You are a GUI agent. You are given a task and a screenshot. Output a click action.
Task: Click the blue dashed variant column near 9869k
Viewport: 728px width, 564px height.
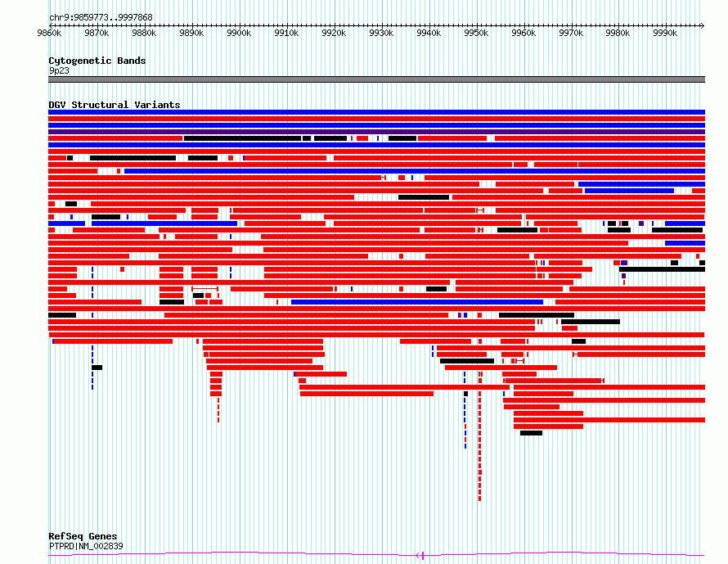point(92,367)
